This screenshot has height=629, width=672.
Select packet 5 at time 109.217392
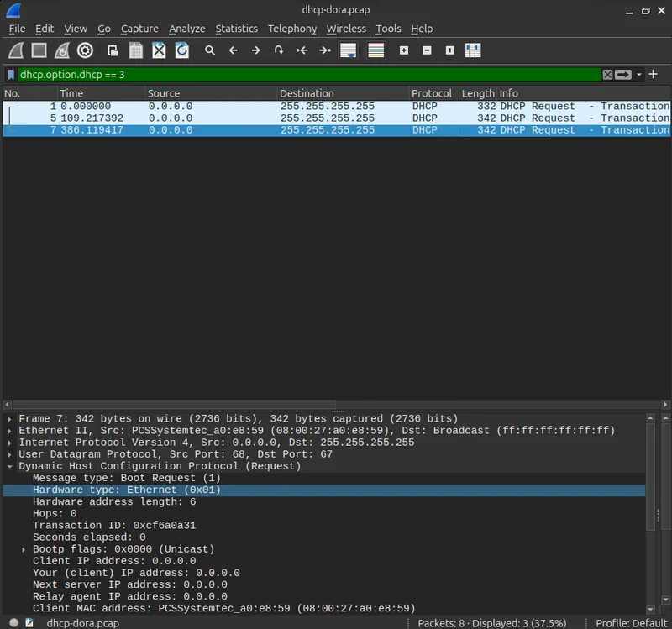(x=337, y=118)
